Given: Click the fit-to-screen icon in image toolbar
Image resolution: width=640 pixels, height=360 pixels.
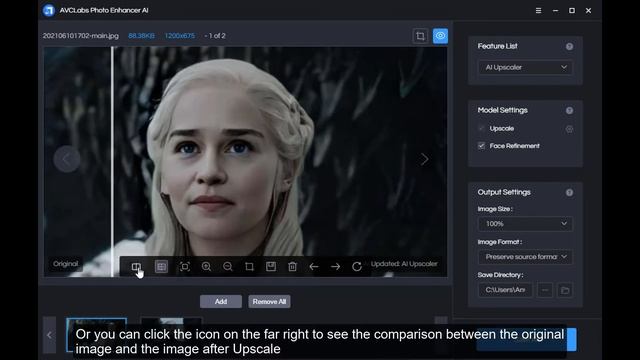Looking at the screenshot, I should click(184, 267).
